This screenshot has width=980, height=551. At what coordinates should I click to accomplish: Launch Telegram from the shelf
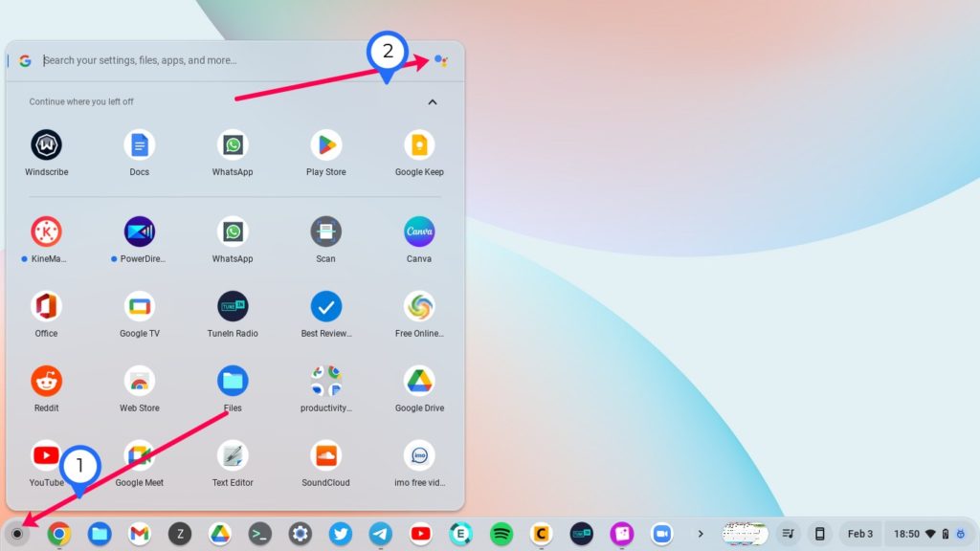point(381,534)
